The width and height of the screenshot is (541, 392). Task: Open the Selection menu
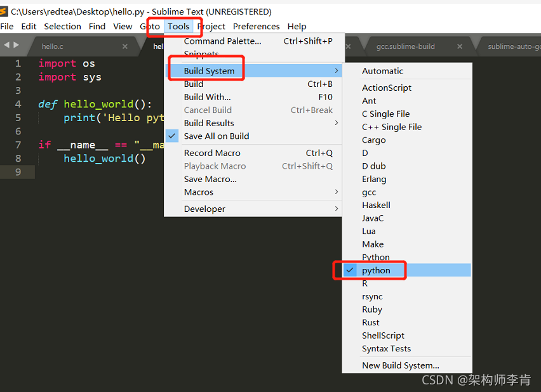point(62,27)
